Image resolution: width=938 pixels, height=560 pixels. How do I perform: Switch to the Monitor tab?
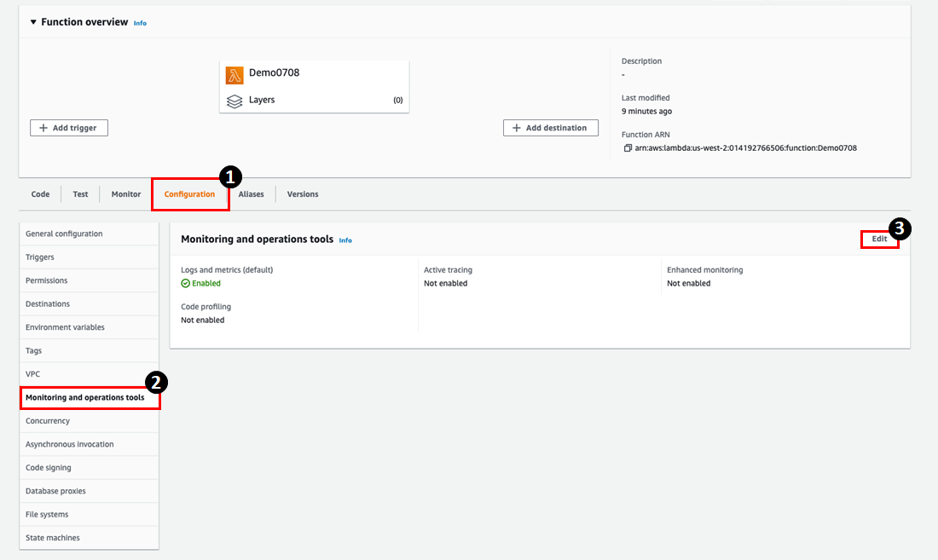125,193
